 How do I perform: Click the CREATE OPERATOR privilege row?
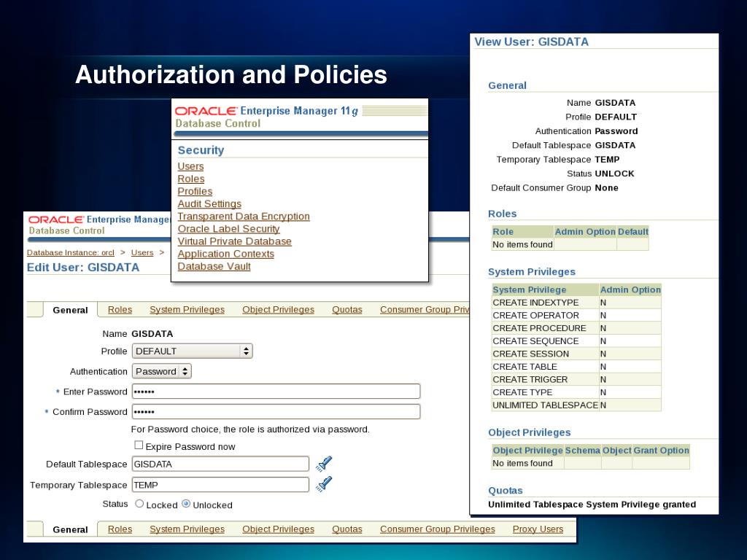(576, 315)
